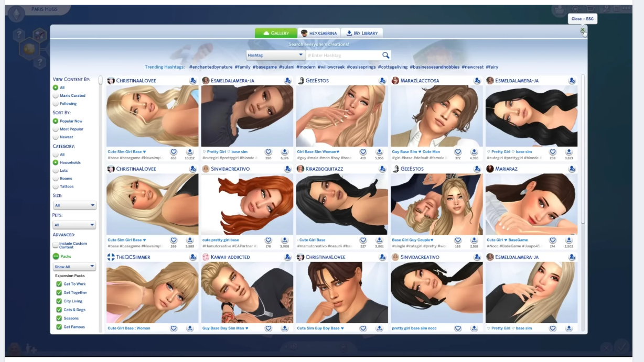Switch to the Gallery tab
Screen dimensions: 644x362
(276, 33)
